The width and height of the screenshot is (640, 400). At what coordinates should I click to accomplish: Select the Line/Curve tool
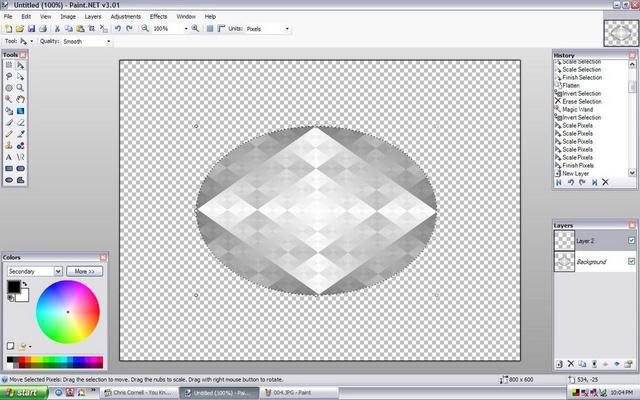(20, 157)
